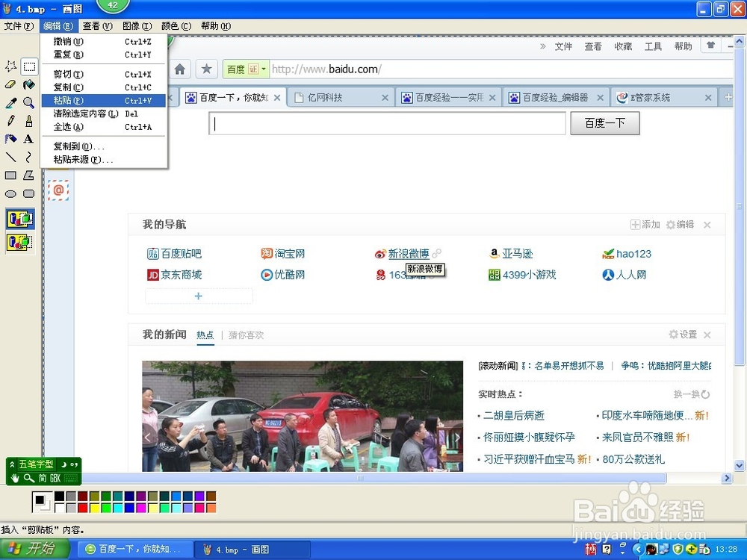747x560 pixels.
Task: Select the Polygon tool
Action: (29, 175)
